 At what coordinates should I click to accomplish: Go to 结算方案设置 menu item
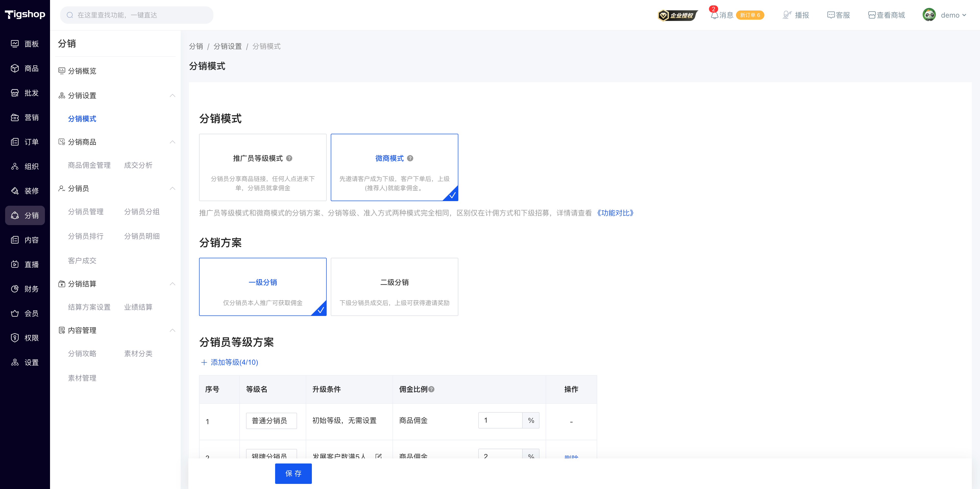coord(89,307)
